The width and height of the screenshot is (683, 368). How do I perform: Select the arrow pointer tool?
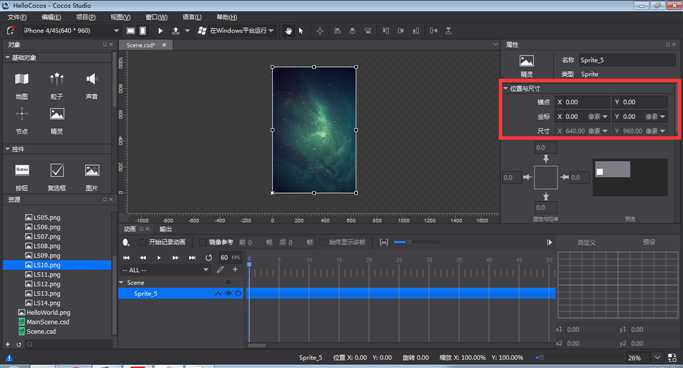(301, 31)
